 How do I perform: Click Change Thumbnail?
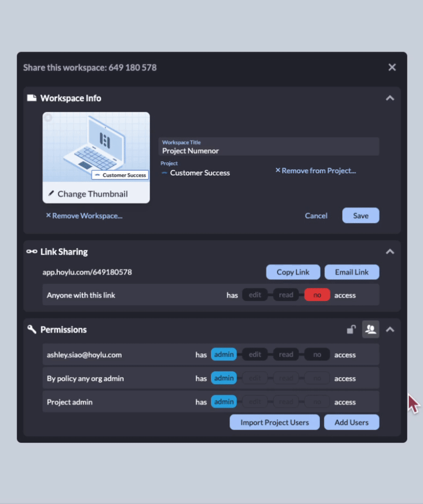click(x=92, y=194)
